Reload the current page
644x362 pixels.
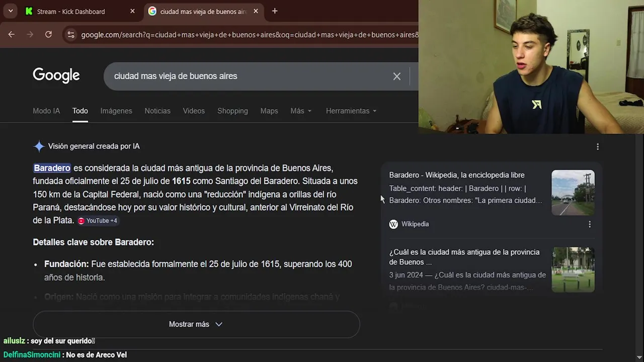tap(48, 35)
